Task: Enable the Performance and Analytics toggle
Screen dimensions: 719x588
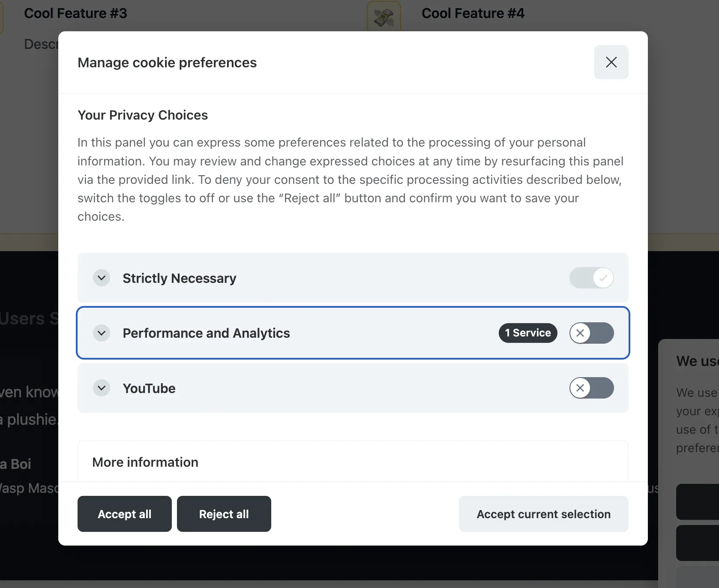Action: coord(592,333)
